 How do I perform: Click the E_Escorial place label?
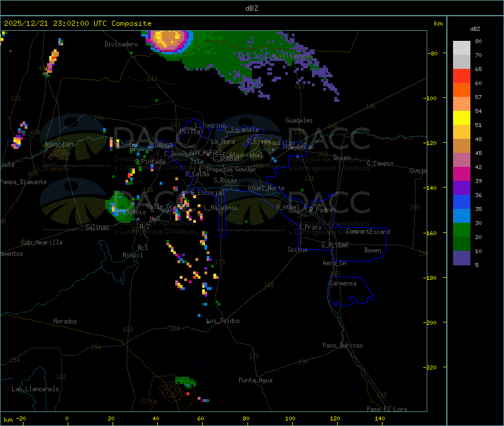pyautogui.click(x=208, y=193)
